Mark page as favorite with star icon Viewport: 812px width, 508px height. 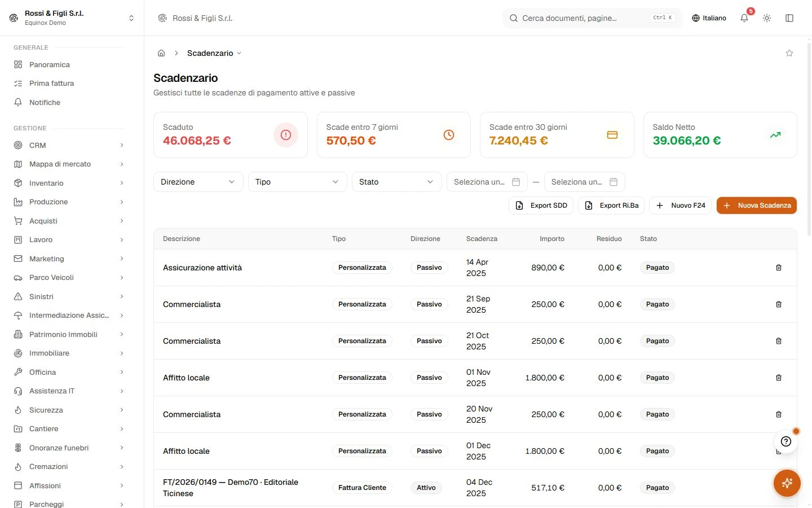pyautogui.click(x=789, y=53)
